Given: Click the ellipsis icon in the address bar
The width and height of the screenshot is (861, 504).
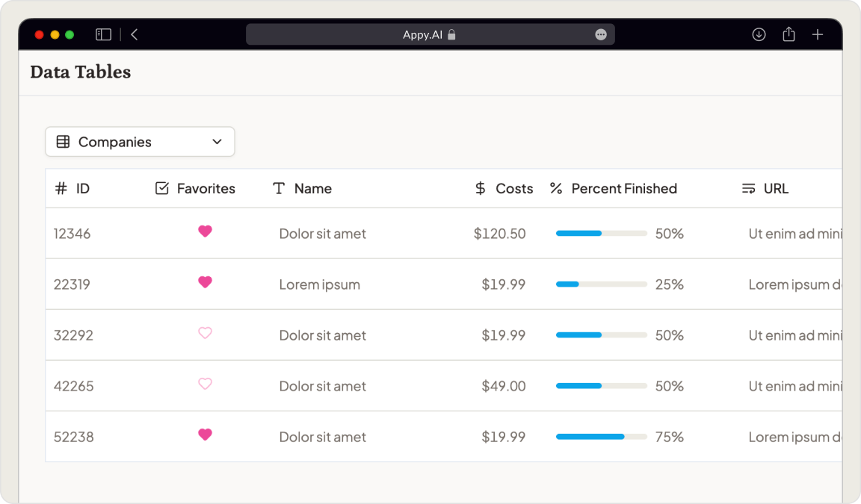Looking at the screenshot, I should point(601,34).
